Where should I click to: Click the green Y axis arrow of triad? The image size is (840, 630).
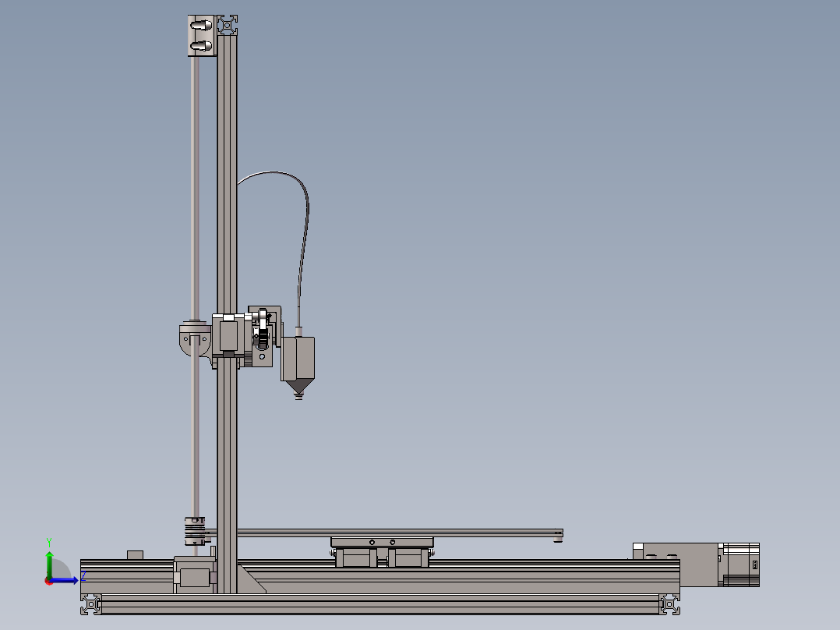pyautogui.click(x=49, y=564)
